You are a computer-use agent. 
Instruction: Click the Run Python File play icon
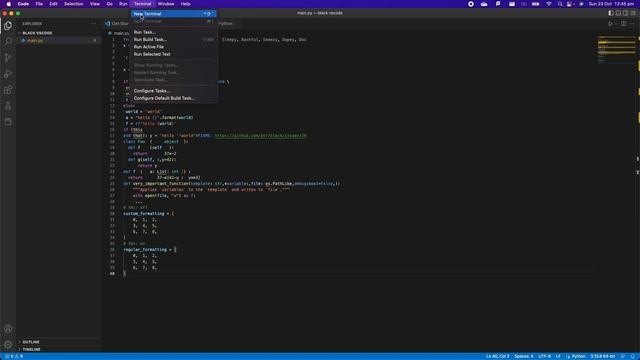[610, 24]
